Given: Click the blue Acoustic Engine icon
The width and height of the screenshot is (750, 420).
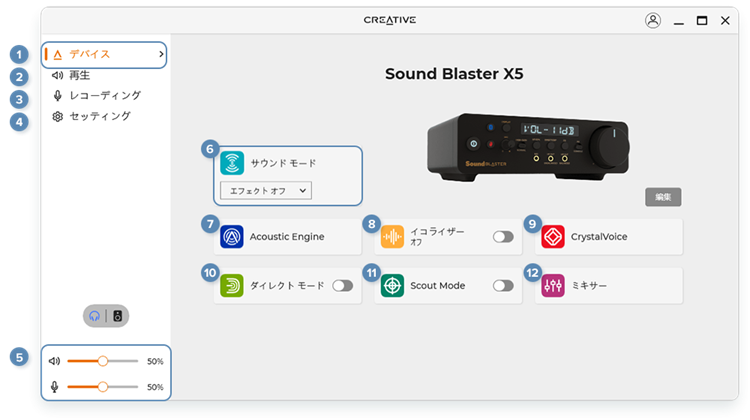Looking at the screenshot, I should pos(232,237).
